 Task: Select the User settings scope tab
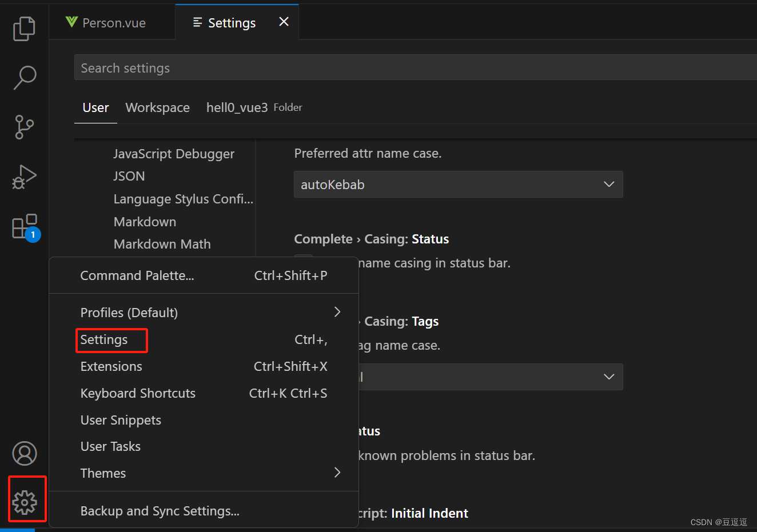(x=95, y=107)
